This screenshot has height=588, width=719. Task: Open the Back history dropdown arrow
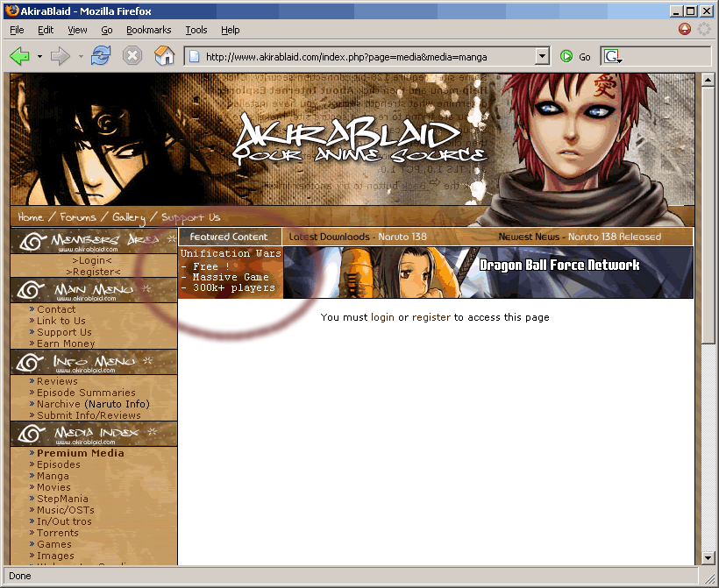point(39,57)
